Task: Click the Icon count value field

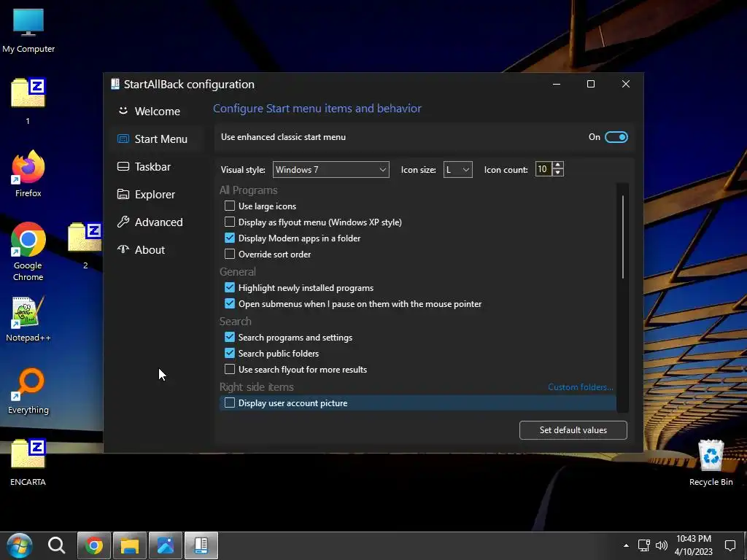Action: click(543, 169)
